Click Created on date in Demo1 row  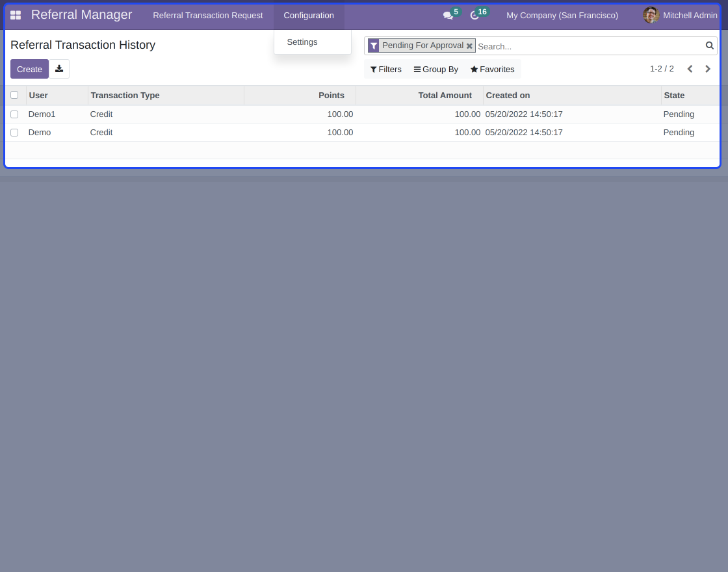tap(524, 114)
